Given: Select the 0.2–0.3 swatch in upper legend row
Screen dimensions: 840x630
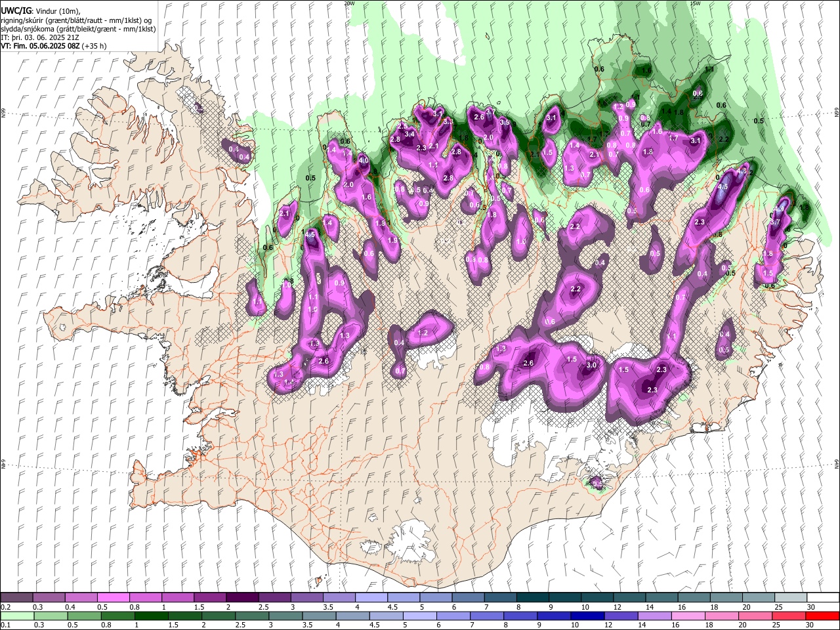Looking at the screenshot, I should (x=16, y=597).
